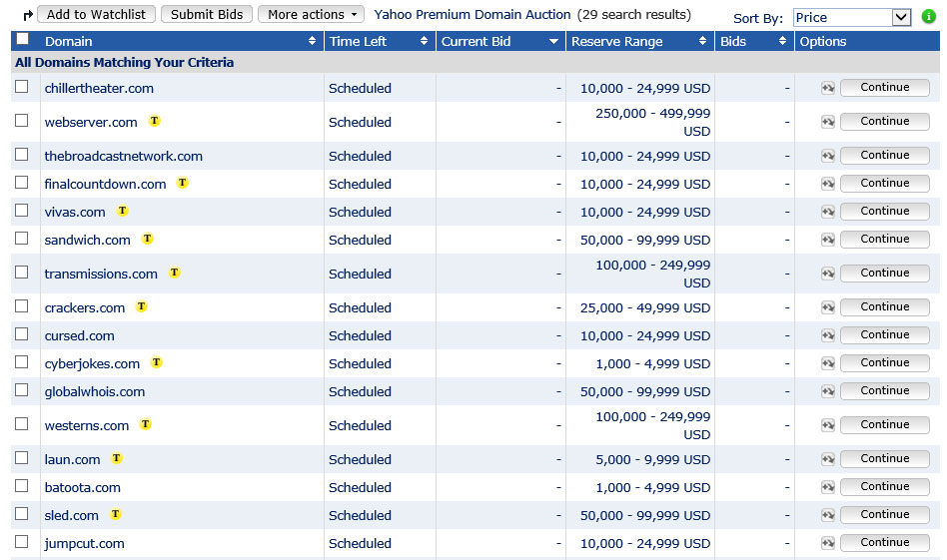Click the T badge next to sandwich.com
This screenshot has width=947, height=560.
tap(148, 239)
